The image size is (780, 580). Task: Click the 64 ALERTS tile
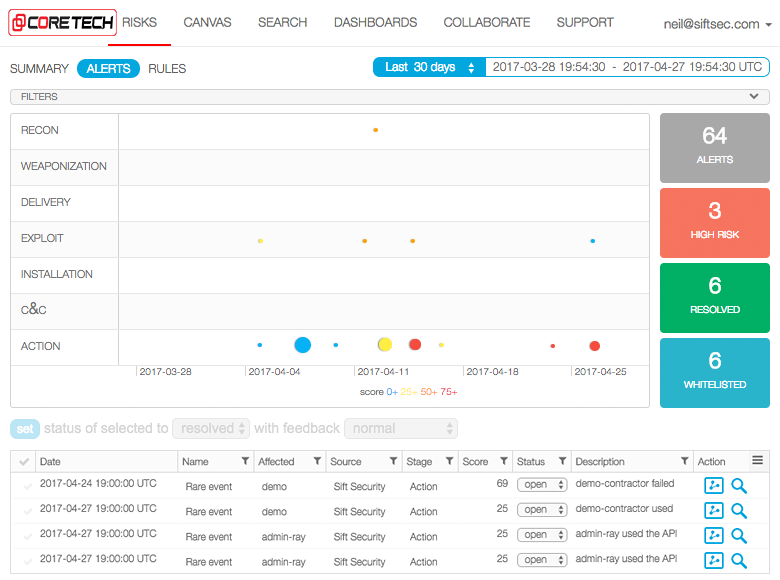coord(715,148)
